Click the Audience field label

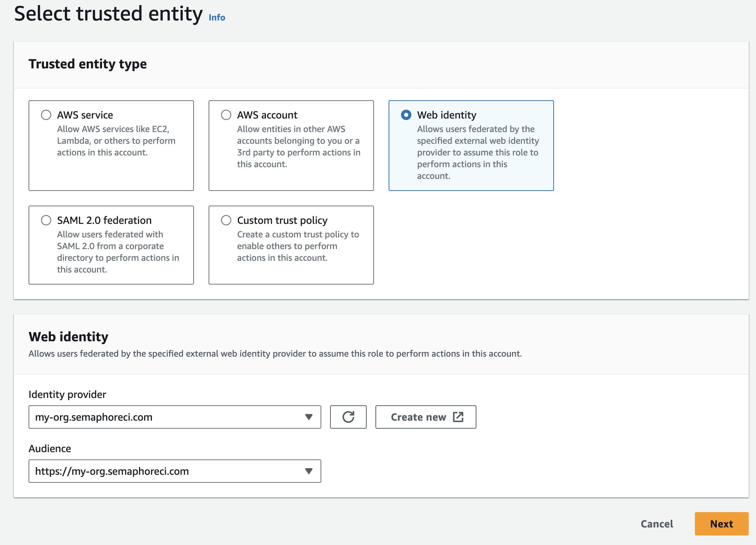[50, 448]
